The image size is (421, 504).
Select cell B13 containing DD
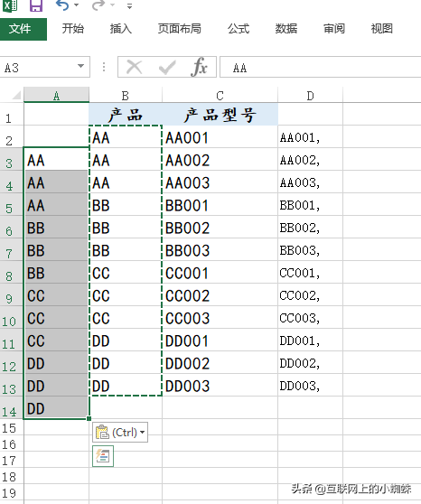click(126, 386)
